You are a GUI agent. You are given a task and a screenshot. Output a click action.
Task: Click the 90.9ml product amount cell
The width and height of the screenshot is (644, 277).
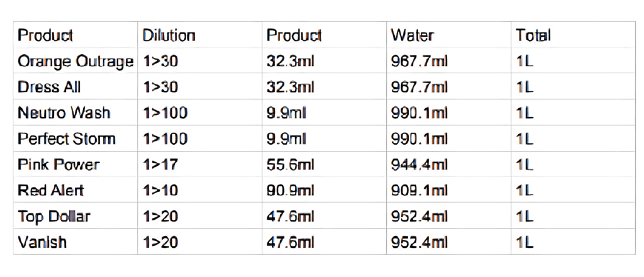(x=290, y=191)
